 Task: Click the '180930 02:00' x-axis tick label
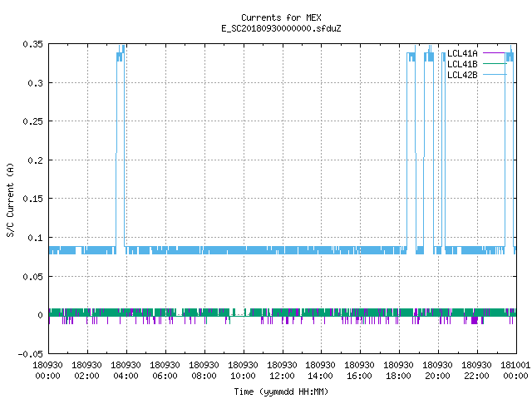(x=86, y=370)
